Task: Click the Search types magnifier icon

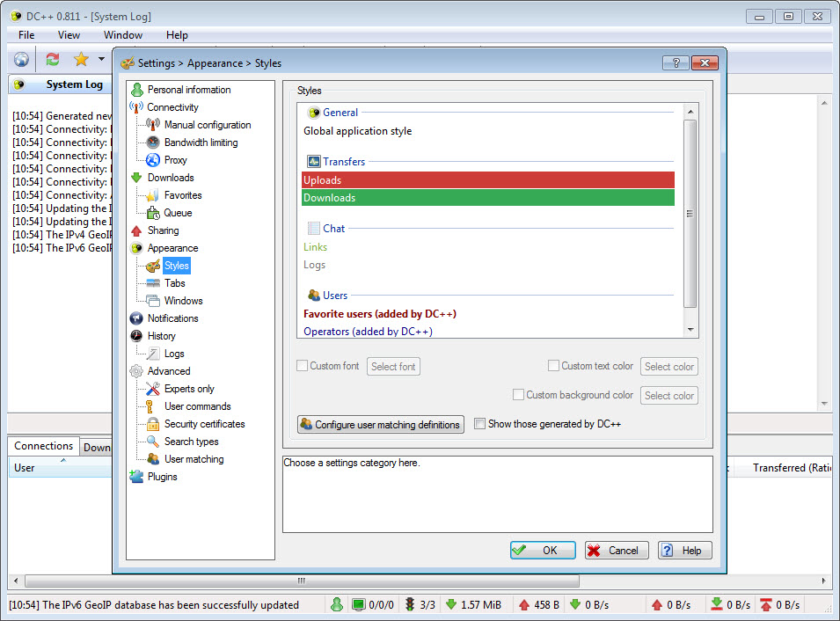Action: click(x=153, y=442)
